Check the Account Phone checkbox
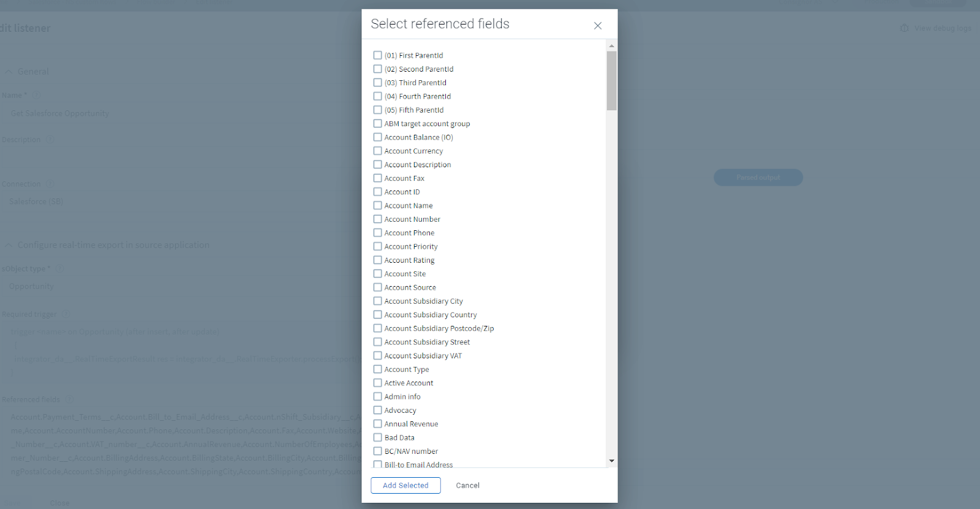980x509 pixels. (377, 233)
